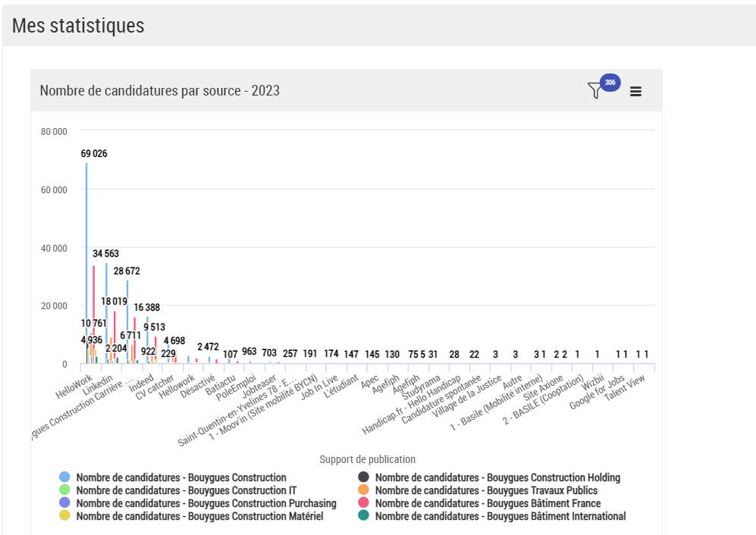Image resolution: width=756 pixels, height=535 pixels.
Task: Toggle Bouygues Construction Purchasing legend item
Action: (206, 503)
